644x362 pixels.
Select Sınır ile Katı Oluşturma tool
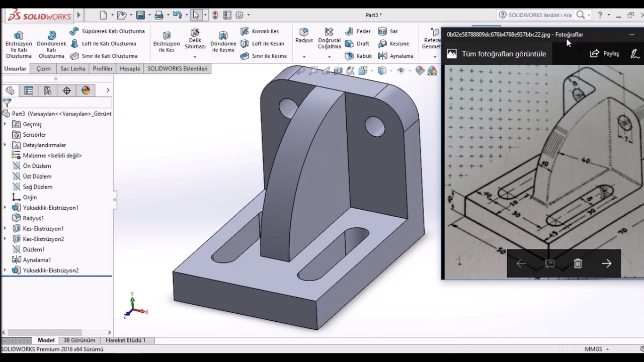click(x=104, y=56)
